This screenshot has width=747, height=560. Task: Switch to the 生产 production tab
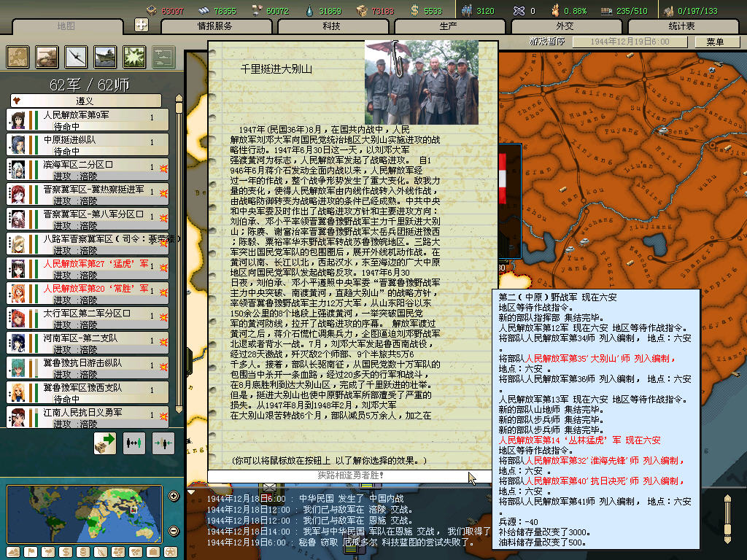(x=449, y=26)
